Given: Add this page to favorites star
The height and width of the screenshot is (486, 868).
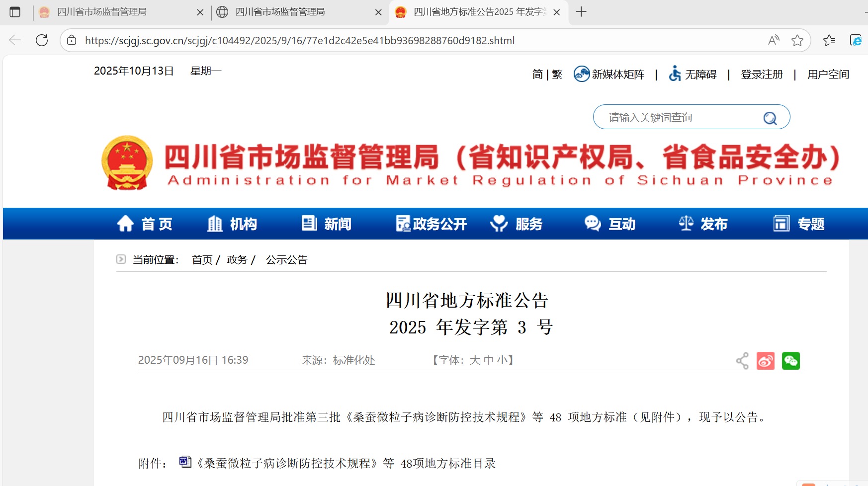Looking at the screenshot, I should (797, 40).
